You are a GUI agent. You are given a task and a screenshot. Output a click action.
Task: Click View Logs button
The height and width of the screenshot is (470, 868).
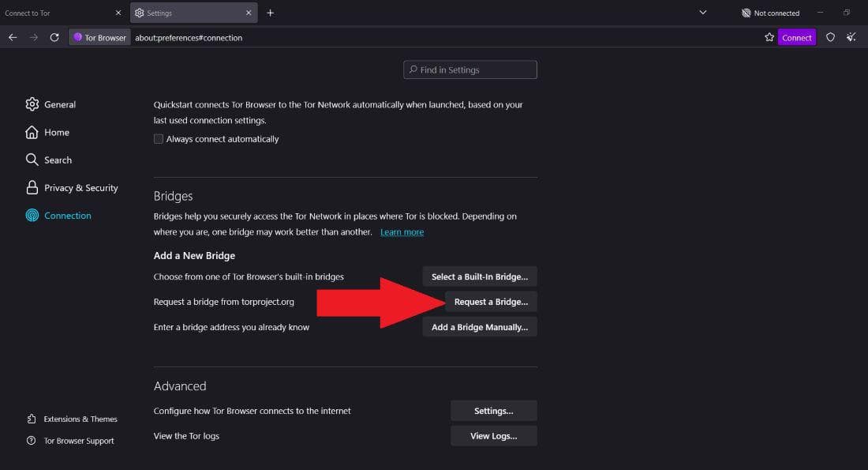493,435
